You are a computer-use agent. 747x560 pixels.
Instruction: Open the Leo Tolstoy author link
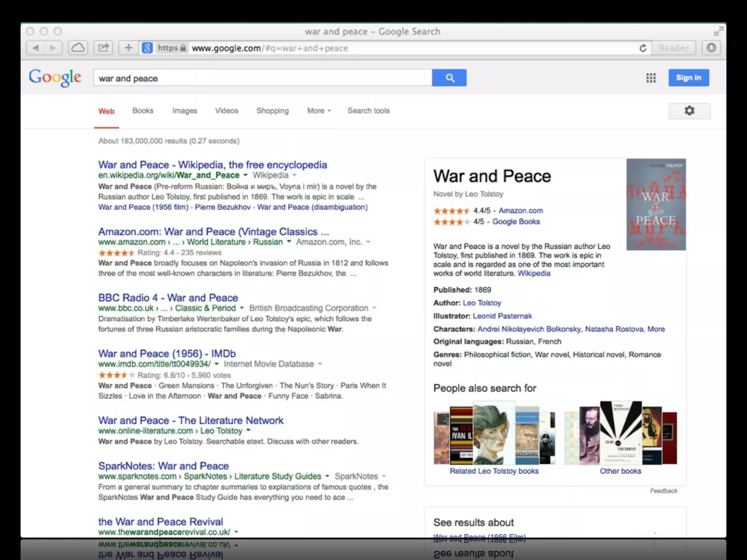[481, 303]
